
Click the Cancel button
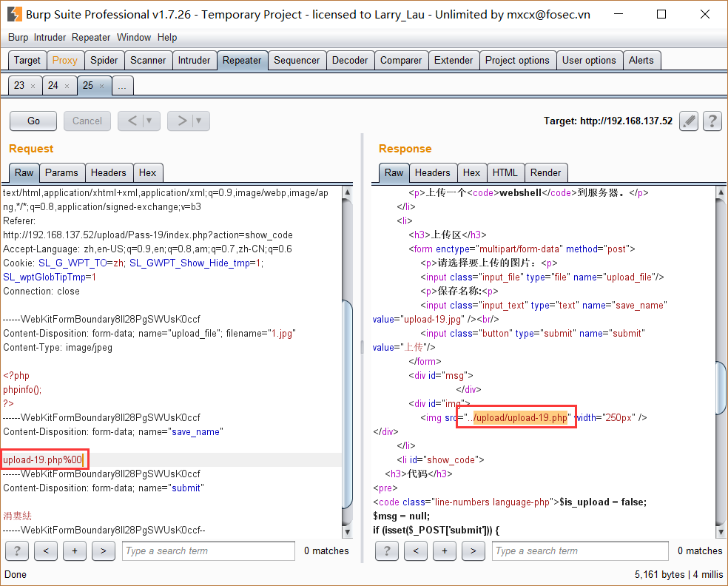click(x=87, y=121)
